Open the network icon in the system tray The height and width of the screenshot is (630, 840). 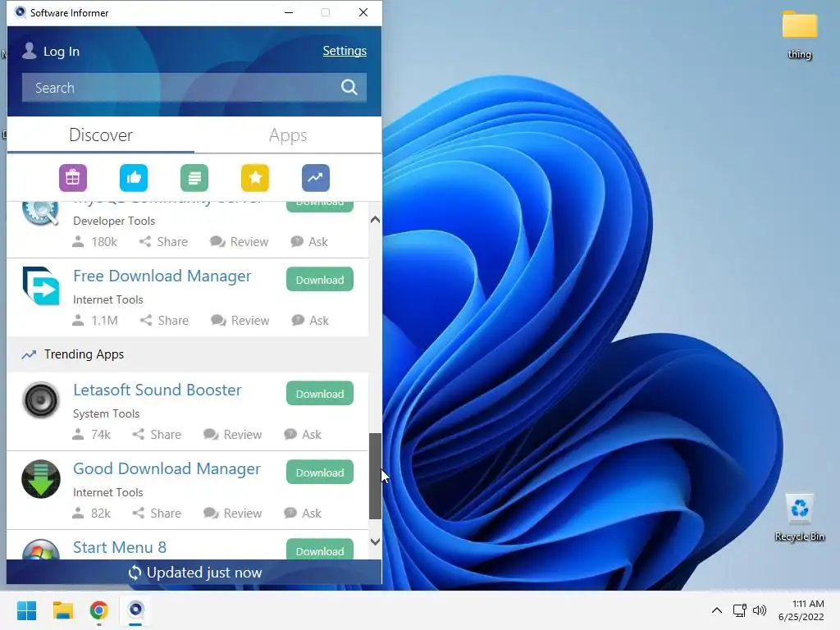(x=740, y=610)
